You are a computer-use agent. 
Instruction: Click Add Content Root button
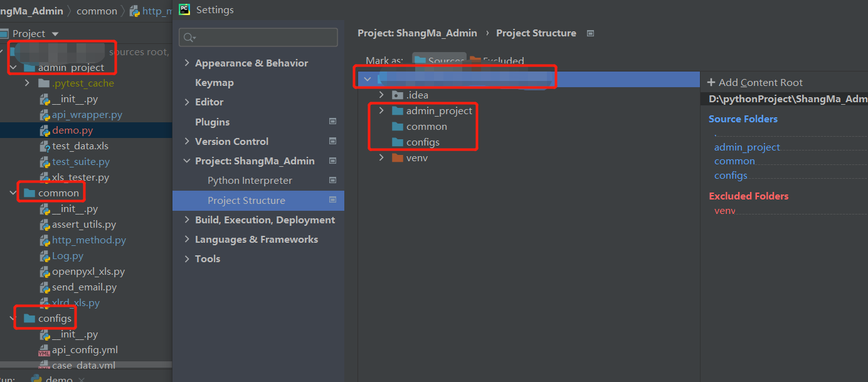(x=754, y=83)
